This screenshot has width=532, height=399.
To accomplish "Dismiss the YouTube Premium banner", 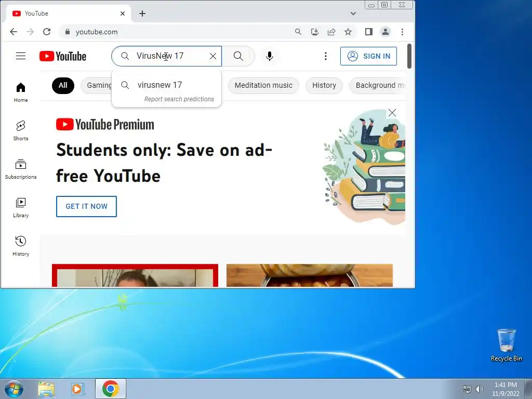I will [392, 113].
